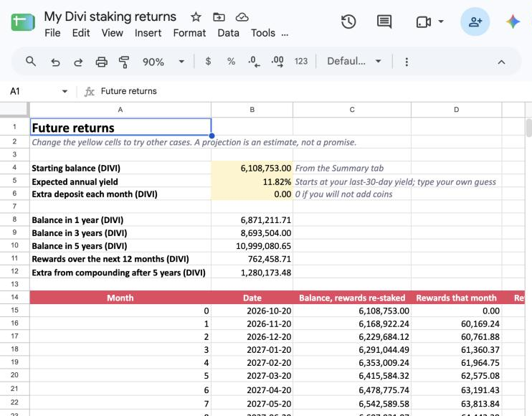Open the version history clock icon
Image resolution: width=532 pixels, height=416 pixels.
(x=348, y=22)
